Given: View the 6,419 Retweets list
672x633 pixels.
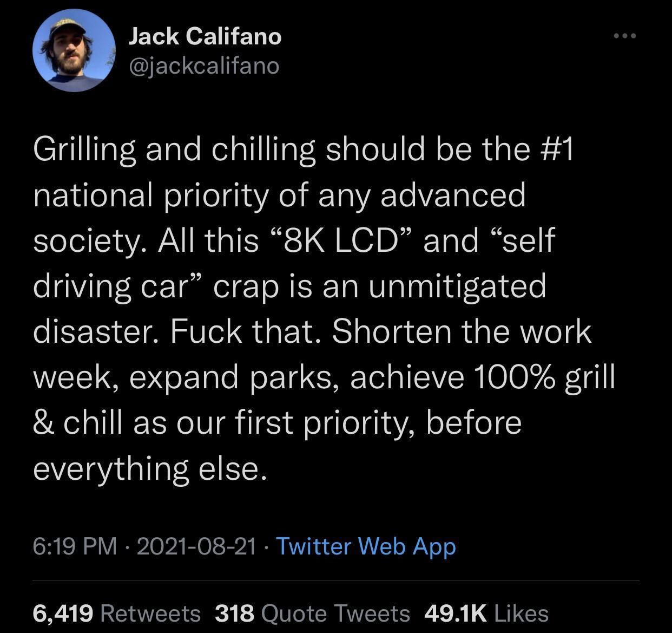Looking at the screenshot, I should pyautogui.click(x=116, y=614).
